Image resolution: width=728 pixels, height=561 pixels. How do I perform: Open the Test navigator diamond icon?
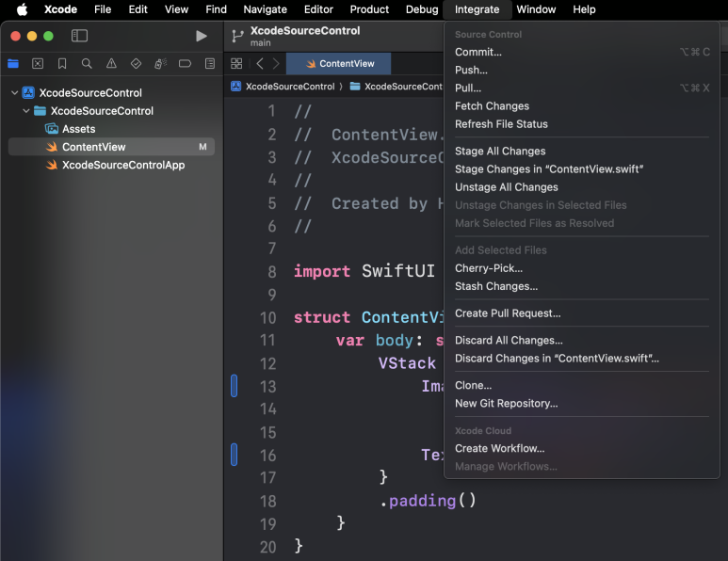pos(136,64)
